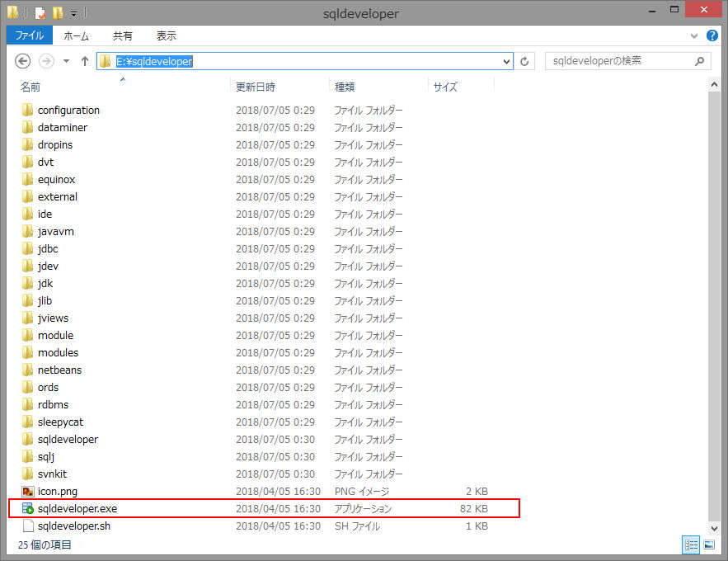Go up one folder level
The image size is (728, 561).
pos(84,61)
